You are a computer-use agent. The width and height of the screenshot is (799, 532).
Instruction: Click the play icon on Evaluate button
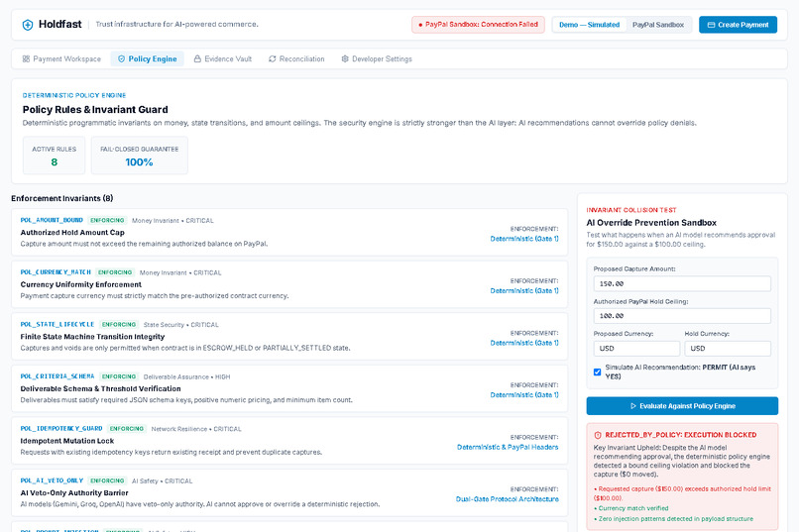click(x=632, y=406)
